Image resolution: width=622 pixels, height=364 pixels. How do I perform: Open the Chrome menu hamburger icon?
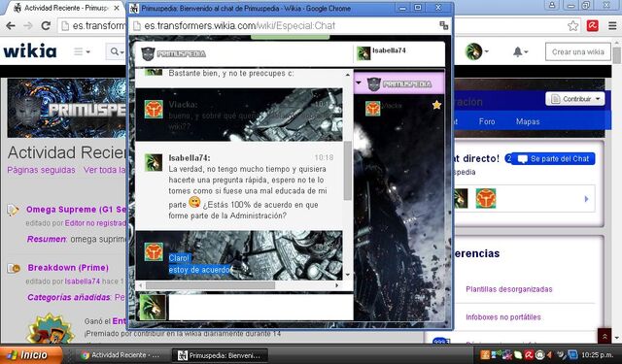612,26
